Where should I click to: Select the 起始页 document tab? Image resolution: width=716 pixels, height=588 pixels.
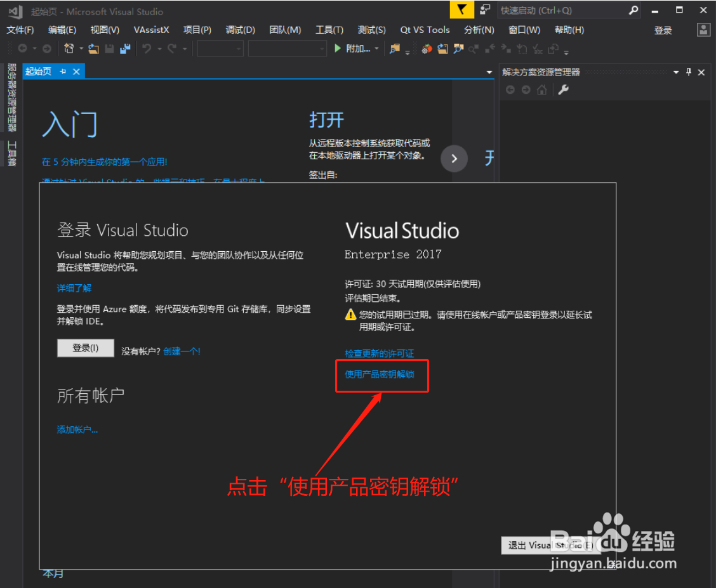pos(38,72)
